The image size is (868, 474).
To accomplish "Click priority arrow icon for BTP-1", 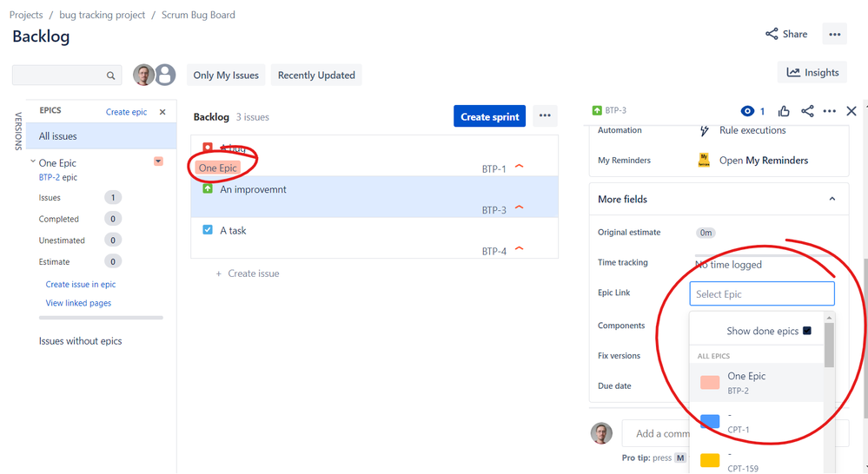I will 520,166.
